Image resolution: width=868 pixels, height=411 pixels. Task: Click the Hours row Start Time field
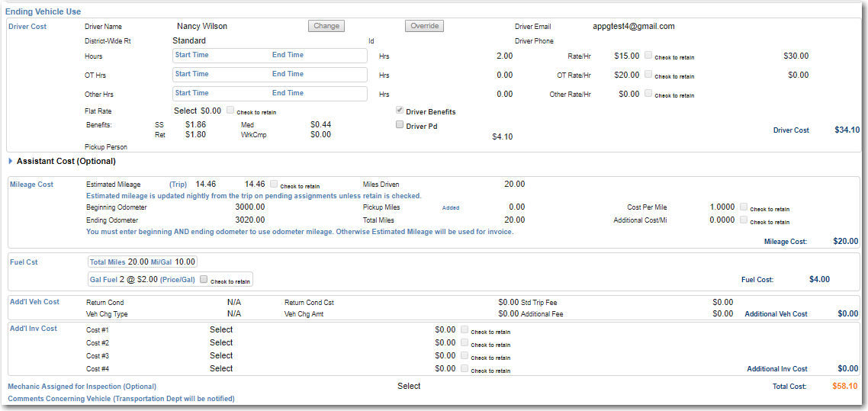coord(192,55)
